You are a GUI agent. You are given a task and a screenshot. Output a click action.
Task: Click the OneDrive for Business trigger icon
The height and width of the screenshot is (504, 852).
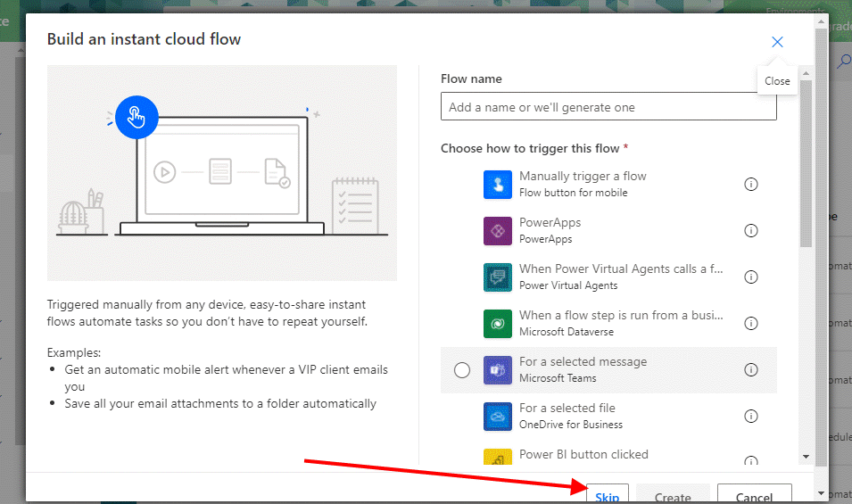click(x=497, y=416)
